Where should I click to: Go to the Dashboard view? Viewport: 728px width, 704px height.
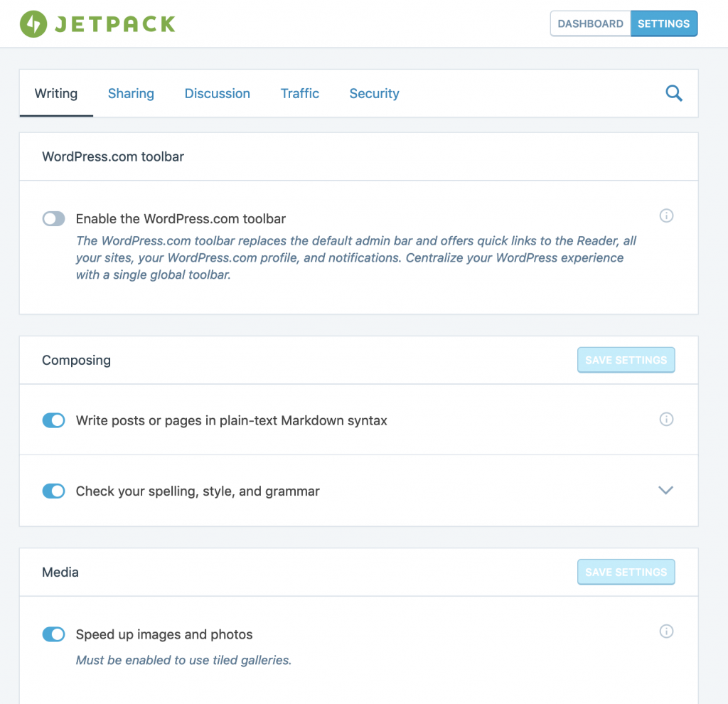click(x=590, y=23)
